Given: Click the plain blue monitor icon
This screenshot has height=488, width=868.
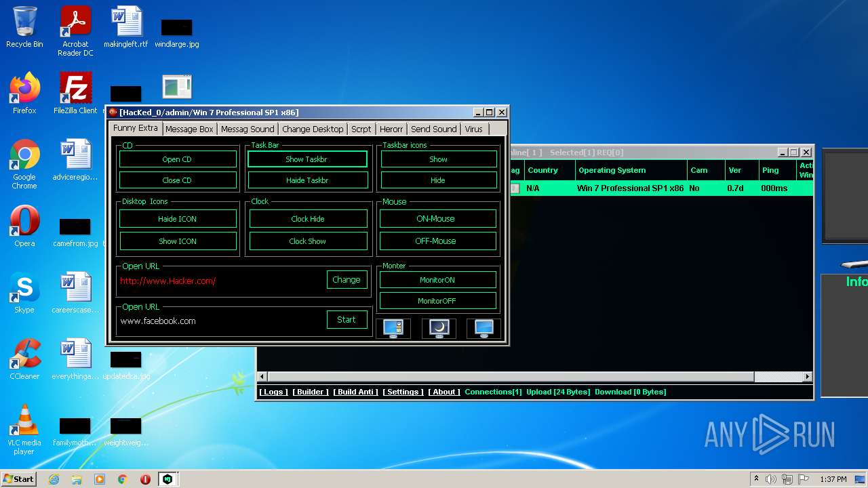Looking at the screenshot, I should pyautogui.click(x=484, y=329).
